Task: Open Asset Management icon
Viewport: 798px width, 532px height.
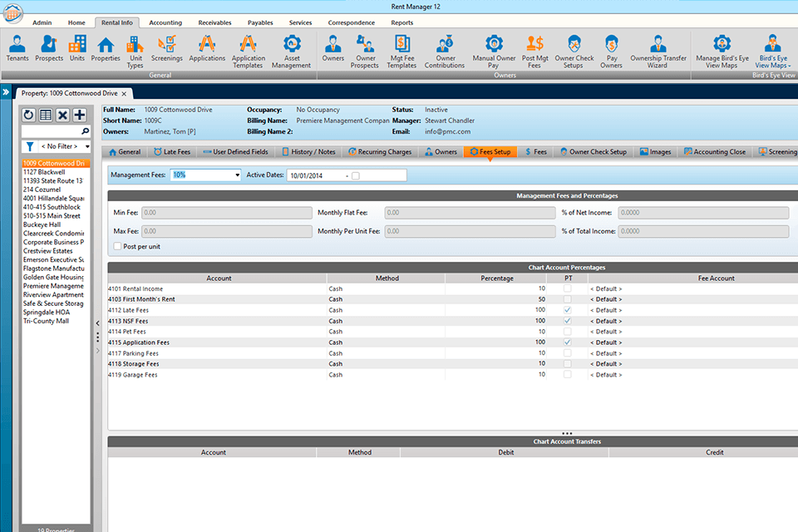Action: (x=291, y=52)
